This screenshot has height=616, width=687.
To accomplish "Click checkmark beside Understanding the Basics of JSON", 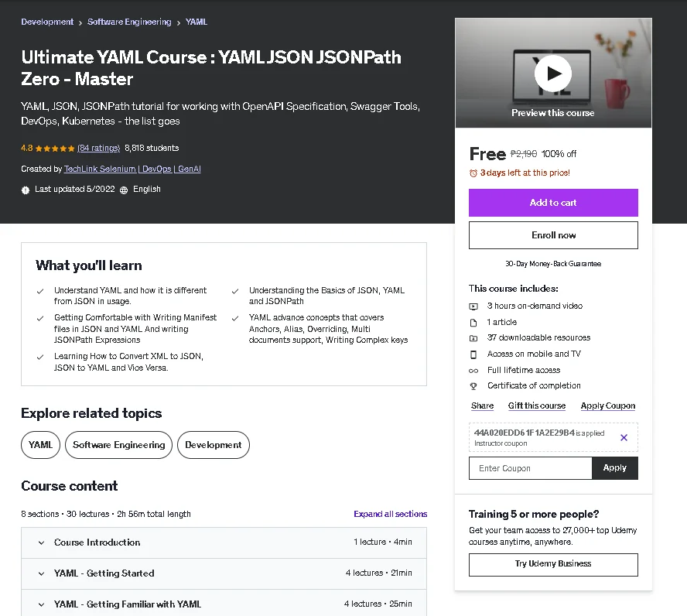I will tap(235, 291).
